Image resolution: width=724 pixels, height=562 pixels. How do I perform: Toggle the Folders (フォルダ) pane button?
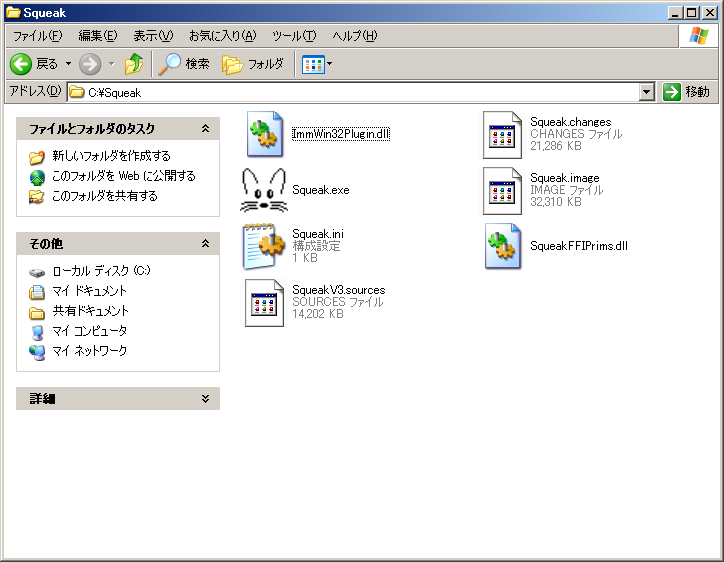(x=253, y=64)
